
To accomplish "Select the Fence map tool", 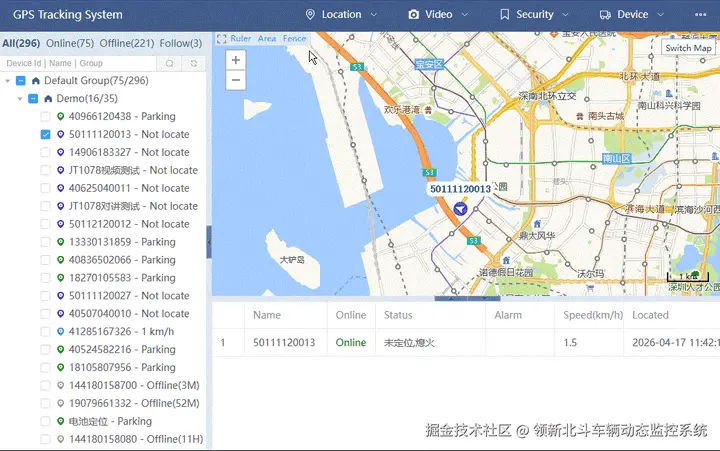I will [294, 39].
